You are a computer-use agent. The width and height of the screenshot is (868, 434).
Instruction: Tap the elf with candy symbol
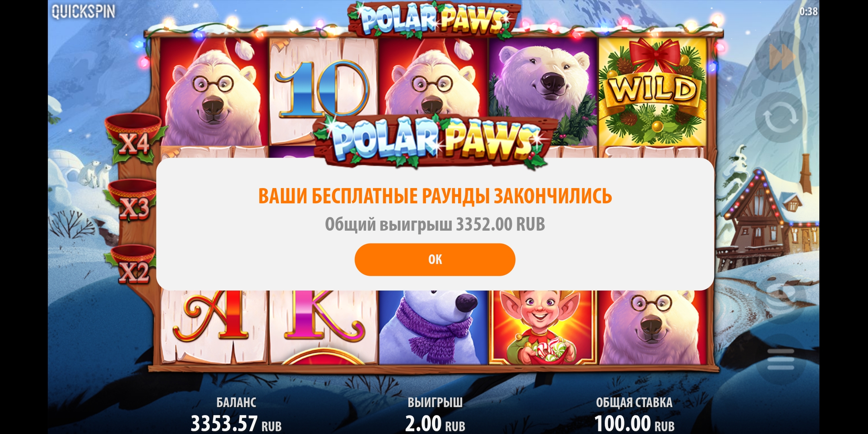click(x=543, y=327)
